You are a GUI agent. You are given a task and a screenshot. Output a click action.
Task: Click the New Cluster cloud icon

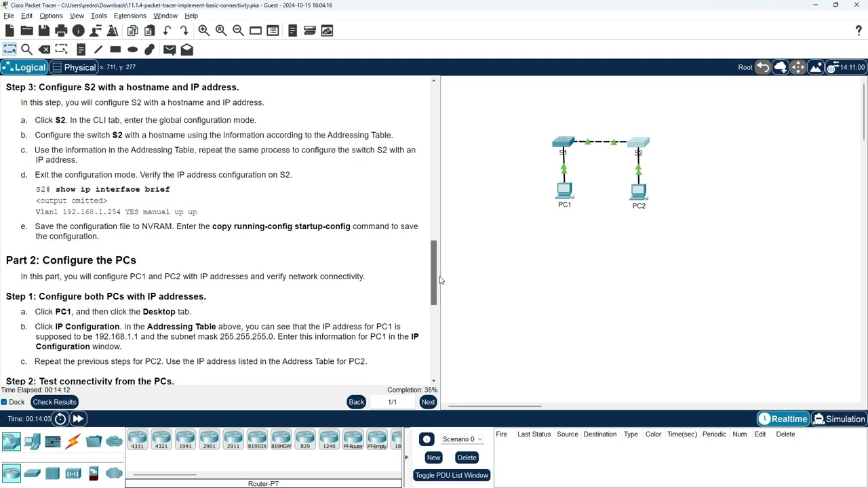(781, 67)
